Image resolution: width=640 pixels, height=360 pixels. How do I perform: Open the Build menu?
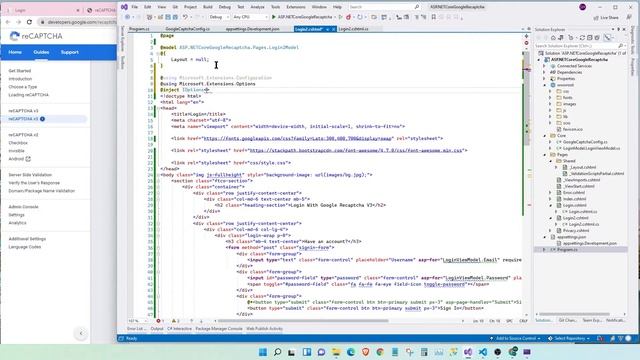coord(208,7)
